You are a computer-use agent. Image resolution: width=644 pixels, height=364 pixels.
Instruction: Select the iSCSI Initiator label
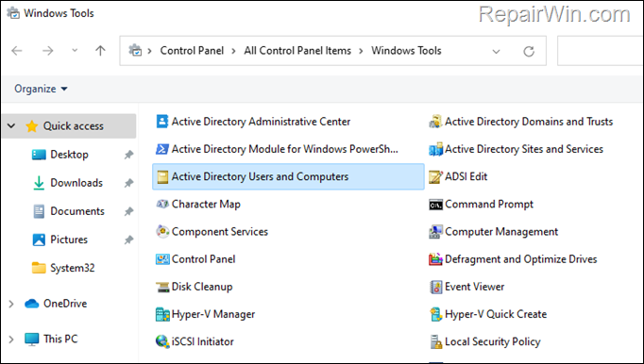coord(202,342)
